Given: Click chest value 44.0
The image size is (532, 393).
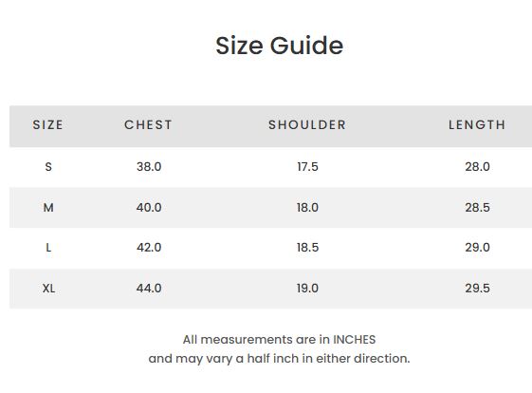Looking at the screenshot, I should [149, 289].
